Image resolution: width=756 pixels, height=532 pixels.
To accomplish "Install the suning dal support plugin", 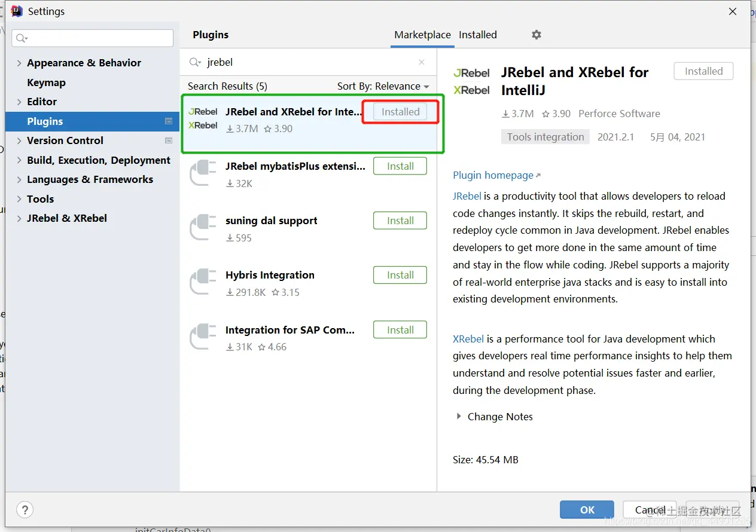I will coord(400,221).
